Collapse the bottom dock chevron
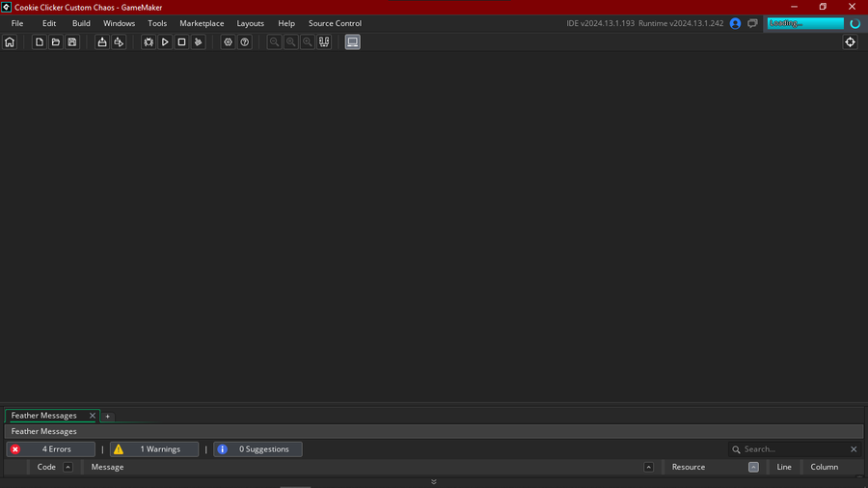The image size is (868, 488). [434, 482]
